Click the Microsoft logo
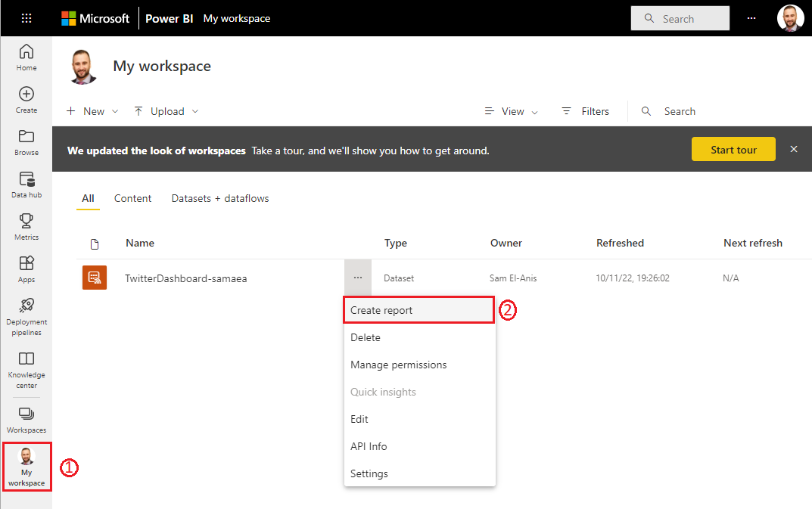812x509 pixels. pyautogui.click(x=95, y=19)
